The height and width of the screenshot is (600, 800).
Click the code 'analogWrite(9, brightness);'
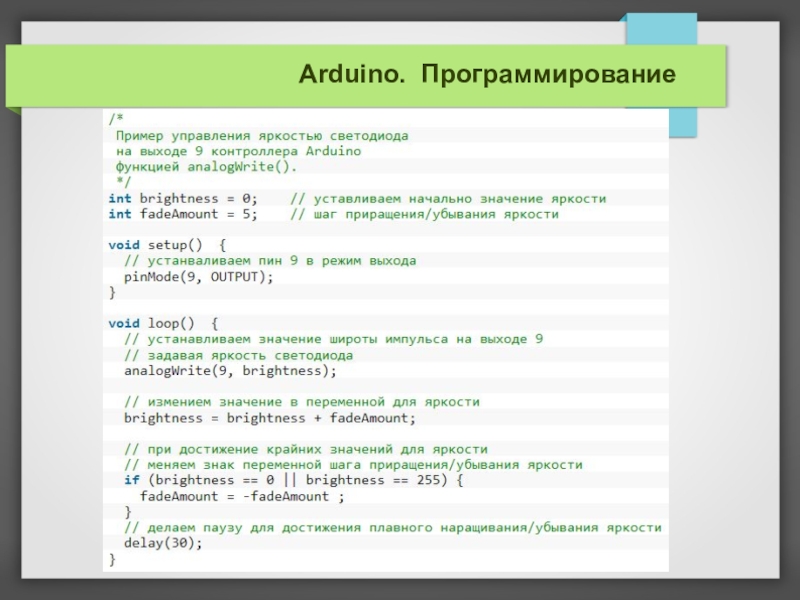[231, 371]
